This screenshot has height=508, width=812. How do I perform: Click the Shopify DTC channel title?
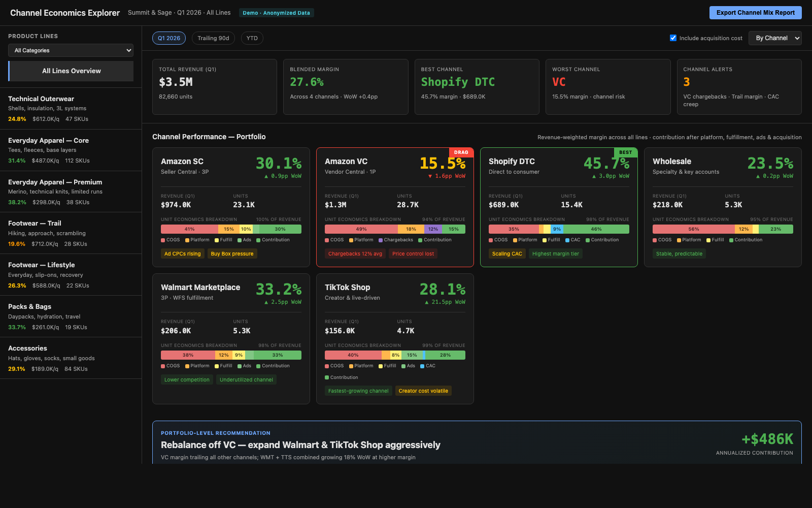point(512,162)
